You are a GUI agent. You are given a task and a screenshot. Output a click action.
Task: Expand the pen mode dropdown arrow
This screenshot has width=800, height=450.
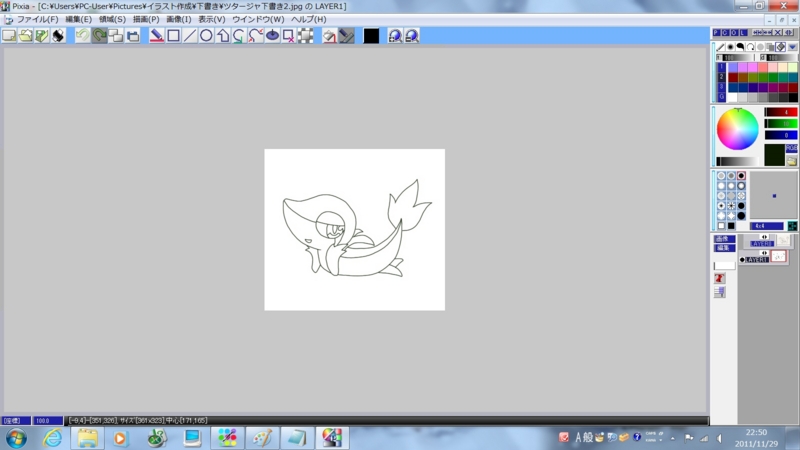[792, 47]
